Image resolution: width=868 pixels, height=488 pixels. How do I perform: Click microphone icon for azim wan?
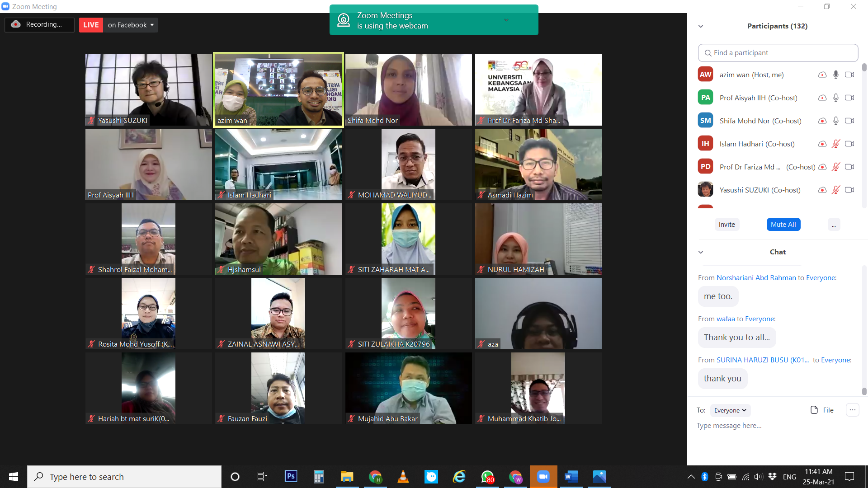pos(836,75)
